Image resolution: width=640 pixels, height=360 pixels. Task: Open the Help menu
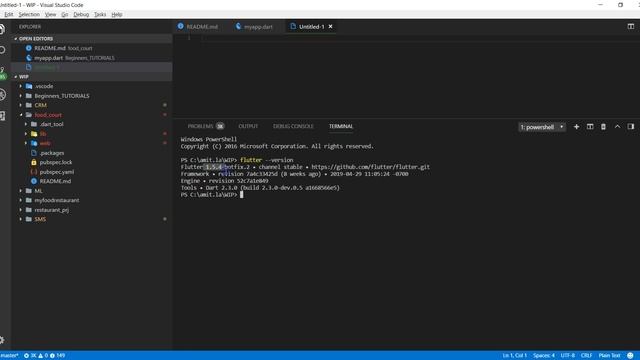tap(117, 14)
